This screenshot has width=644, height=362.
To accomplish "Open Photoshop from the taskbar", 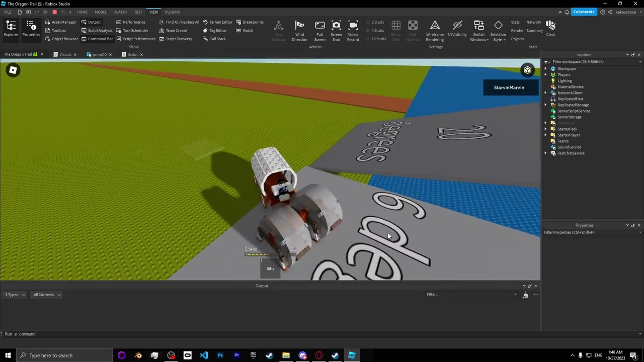I will coord(220,355).
